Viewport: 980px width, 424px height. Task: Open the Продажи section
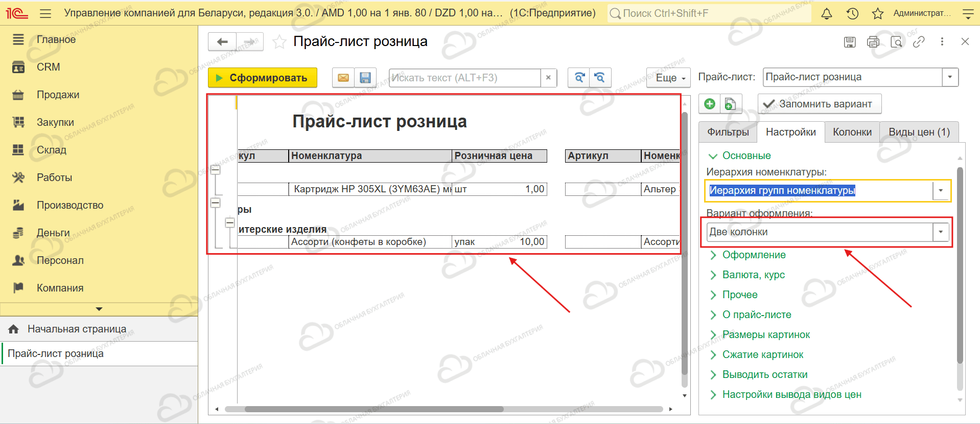click(x=58, y=95)
